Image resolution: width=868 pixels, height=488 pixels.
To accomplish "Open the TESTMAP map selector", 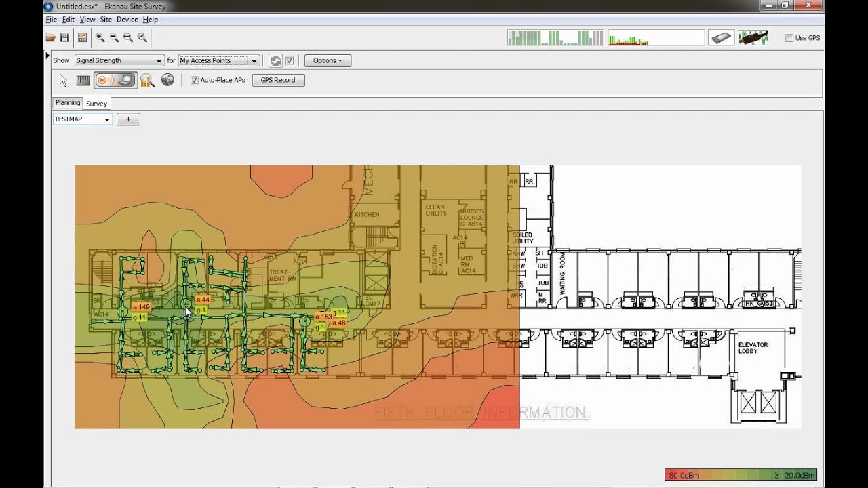I will tap(83, 119).
